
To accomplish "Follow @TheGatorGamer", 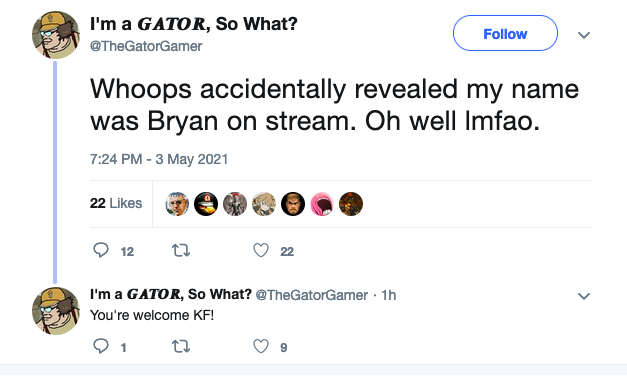I will 505,34.
